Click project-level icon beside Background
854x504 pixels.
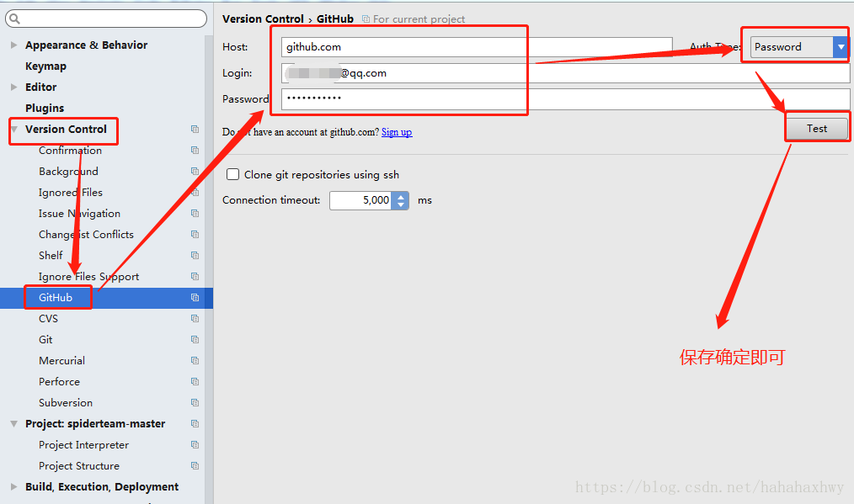195,171
